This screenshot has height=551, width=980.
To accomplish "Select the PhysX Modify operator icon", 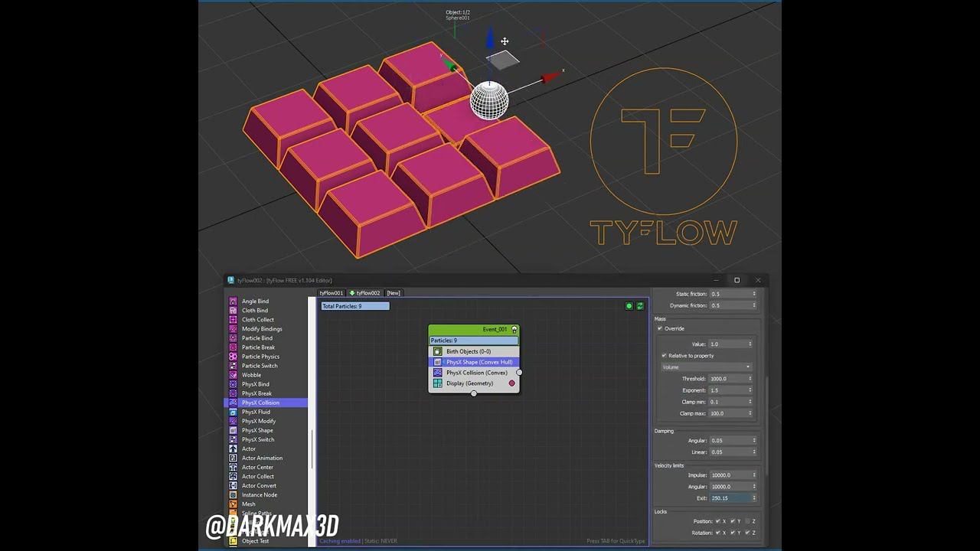I will click(234, 421).
